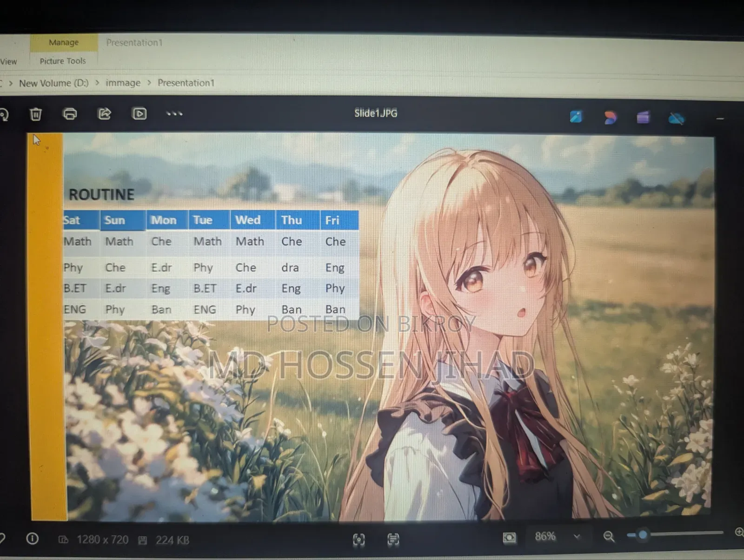Viewport: 744px width, 560px height.
Task: Click the Presentation1 breadcrumb folder
Action: [186, 83]
